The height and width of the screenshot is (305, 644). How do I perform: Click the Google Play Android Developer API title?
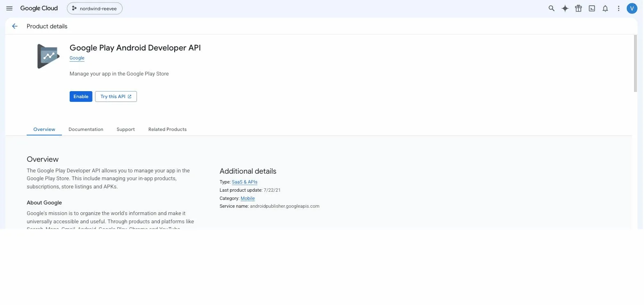point(135,48)
